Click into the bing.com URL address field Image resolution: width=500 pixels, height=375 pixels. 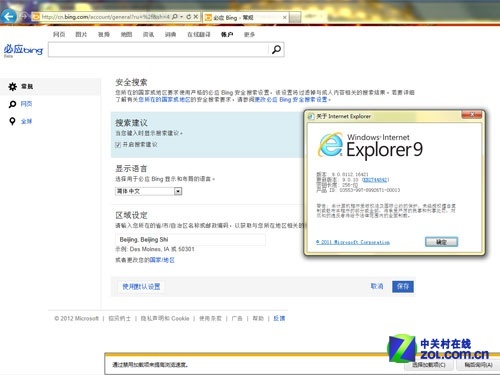click(x=105, y=17)
